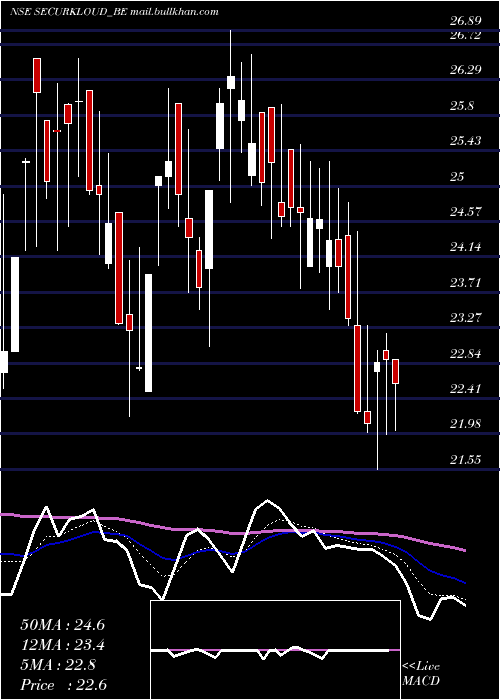Click the last red candlestick on the chart
The image size is (500, 700).
[x=395, y=371]
